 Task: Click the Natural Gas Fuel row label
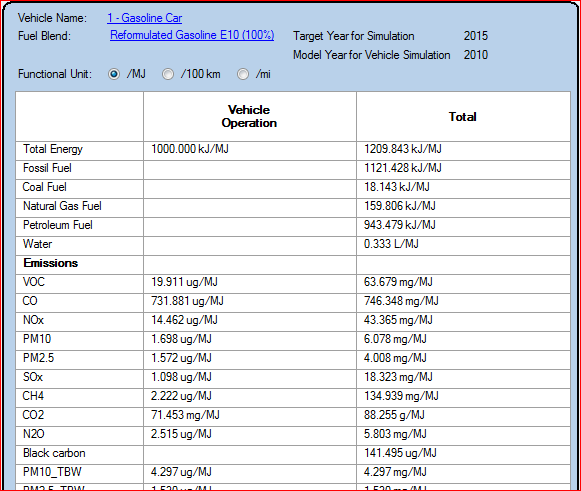(x=62, y=206)
